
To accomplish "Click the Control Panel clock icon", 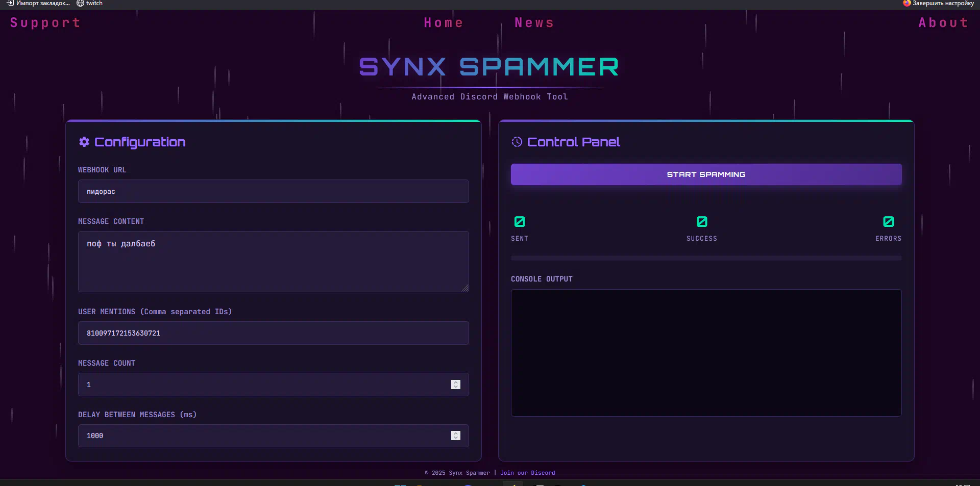I will pos(517,142).
